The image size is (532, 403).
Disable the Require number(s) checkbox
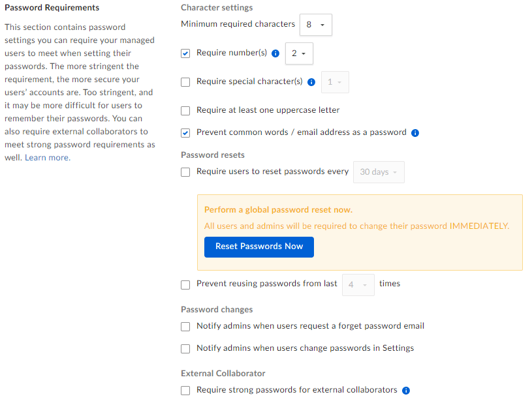point(185,54)
